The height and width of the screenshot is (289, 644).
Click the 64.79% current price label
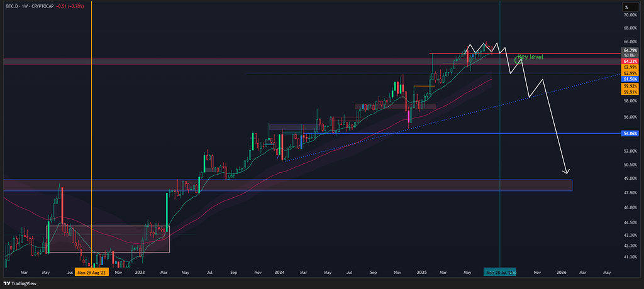pyautogui.click(x=630, y=50)
